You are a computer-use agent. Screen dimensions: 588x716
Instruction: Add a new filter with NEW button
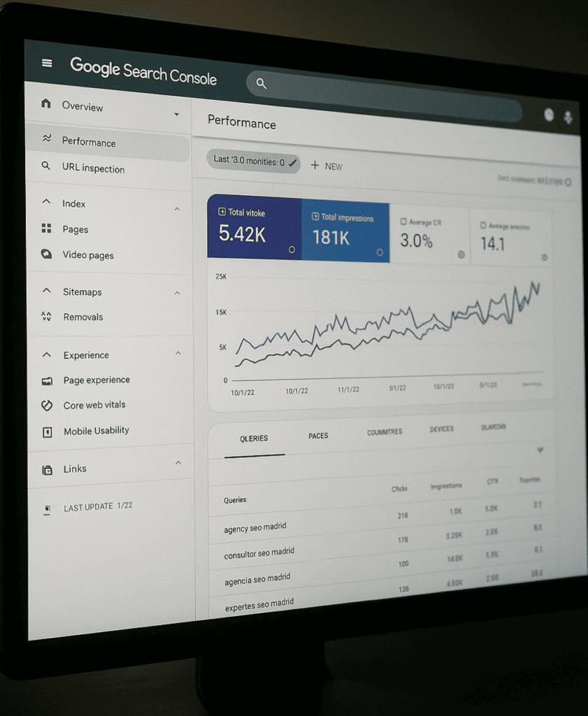[327, 166]
